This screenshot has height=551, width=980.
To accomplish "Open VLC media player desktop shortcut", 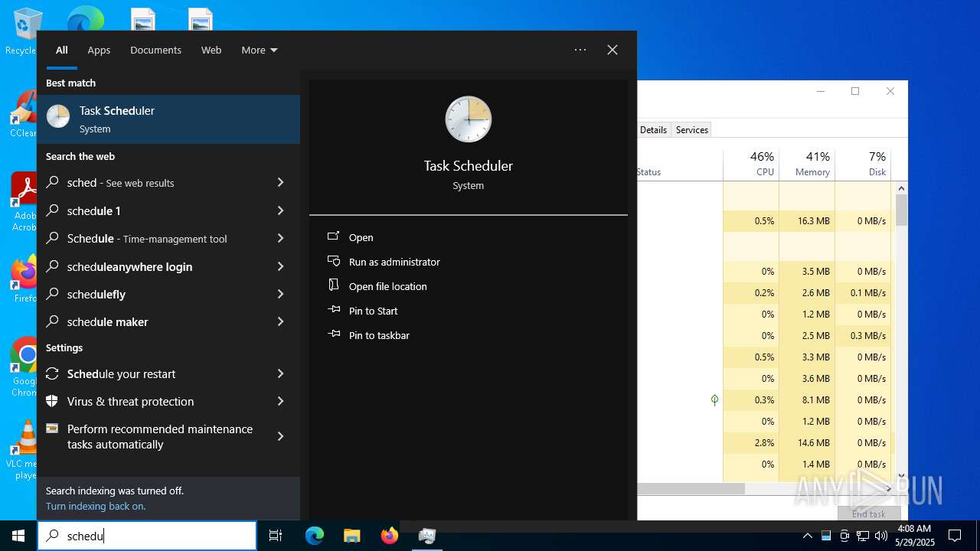I will 25,450.
